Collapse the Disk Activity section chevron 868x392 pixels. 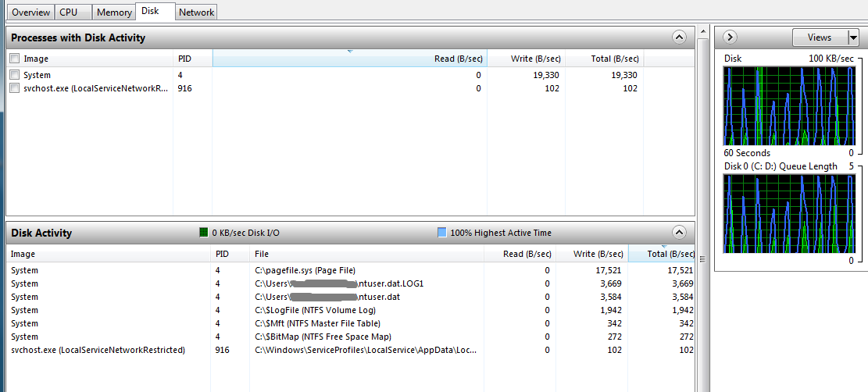(679, 233)
